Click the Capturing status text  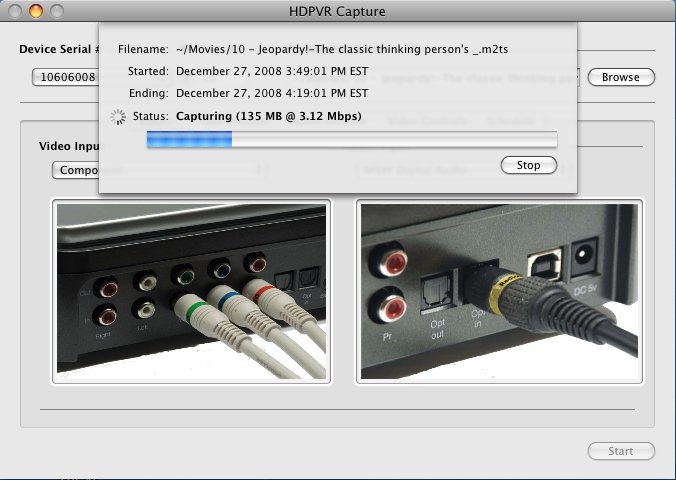click(x=269, y=116)
